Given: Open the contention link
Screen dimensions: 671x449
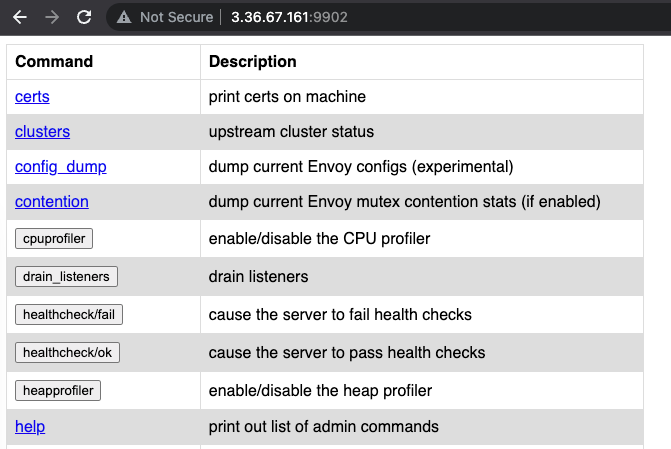Looking at the screenshot, I should pyautogui.click(x=52, y=202).
